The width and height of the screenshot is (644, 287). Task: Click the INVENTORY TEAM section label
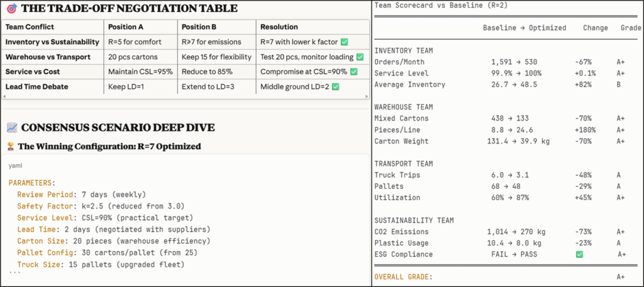tap(403, 50)
